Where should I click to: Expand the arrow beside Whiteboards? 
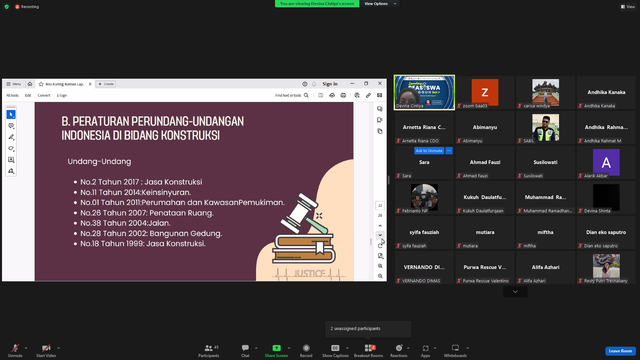click(467, 348)
